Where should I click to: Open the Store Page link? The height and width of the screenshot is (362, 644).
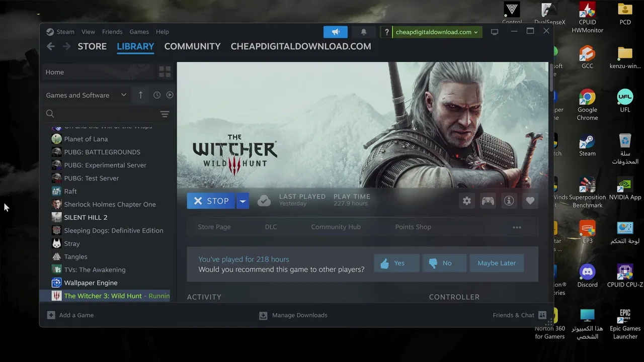tap(214, 227)
